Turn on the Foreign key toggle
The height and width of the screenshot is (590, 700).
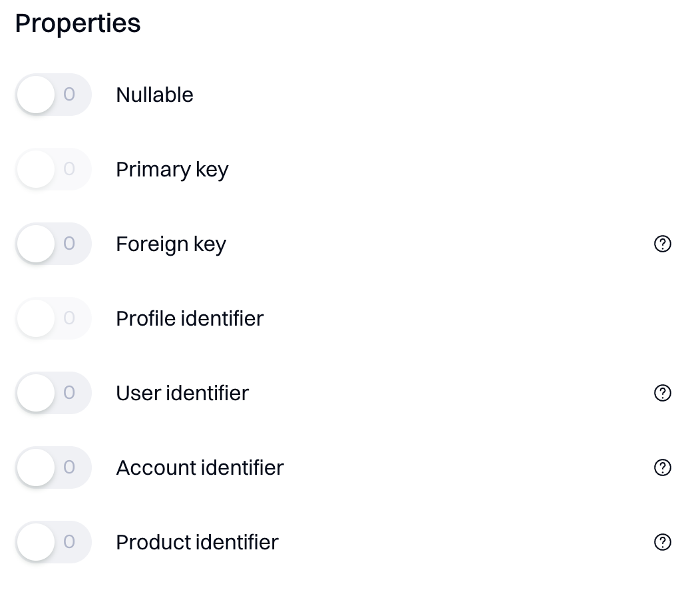[x=53, y=244]
